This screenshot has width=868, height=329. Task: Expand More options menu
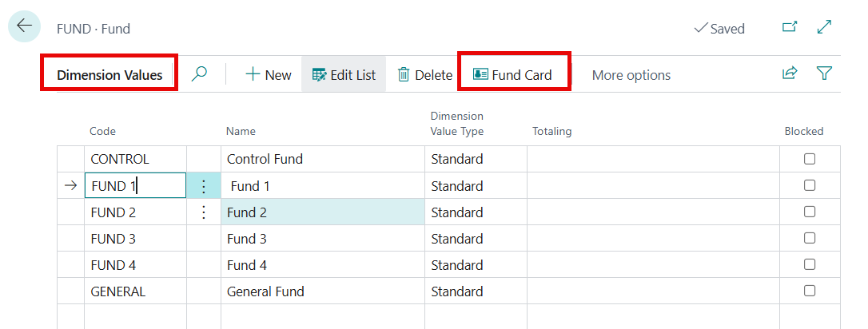(631, 75)
